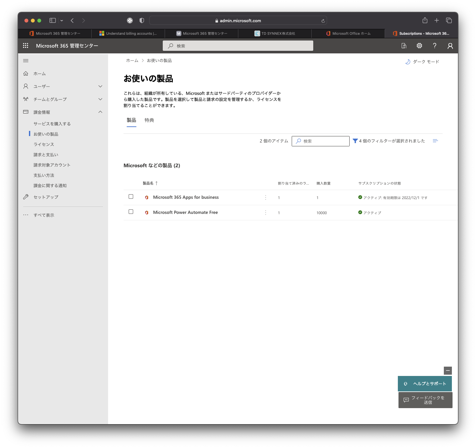
Task: Check the Microsoft Power Automate Free checkbox
Action: point(131,212)
